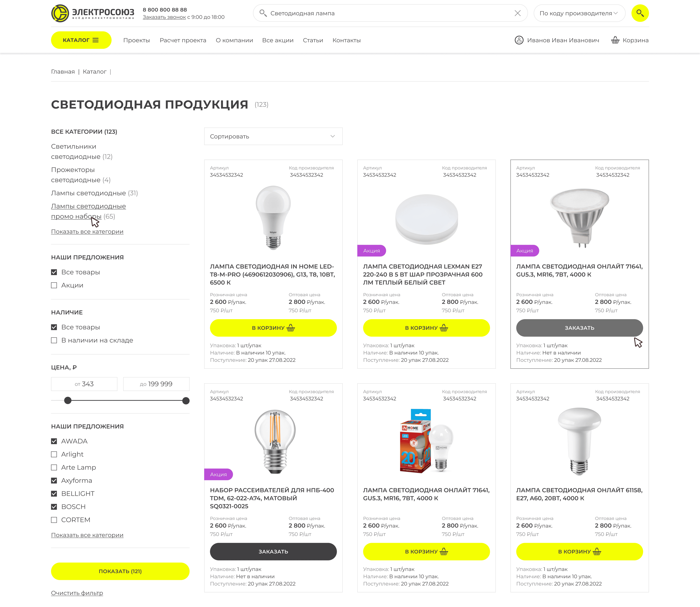Add the Lexman E27 lamp to cart
The height and width of the screenshot is (607, 700).
[426, 328]
